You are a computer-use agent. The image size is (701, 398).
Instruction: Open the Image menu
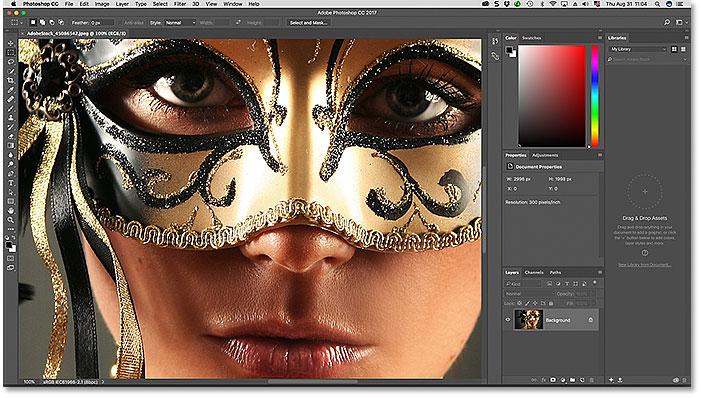click(102, 4)
